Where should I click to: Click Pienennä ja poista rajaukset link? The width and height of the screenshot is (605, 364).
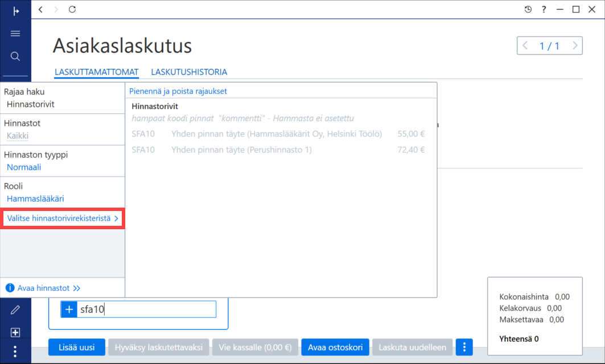pos(178,92)
